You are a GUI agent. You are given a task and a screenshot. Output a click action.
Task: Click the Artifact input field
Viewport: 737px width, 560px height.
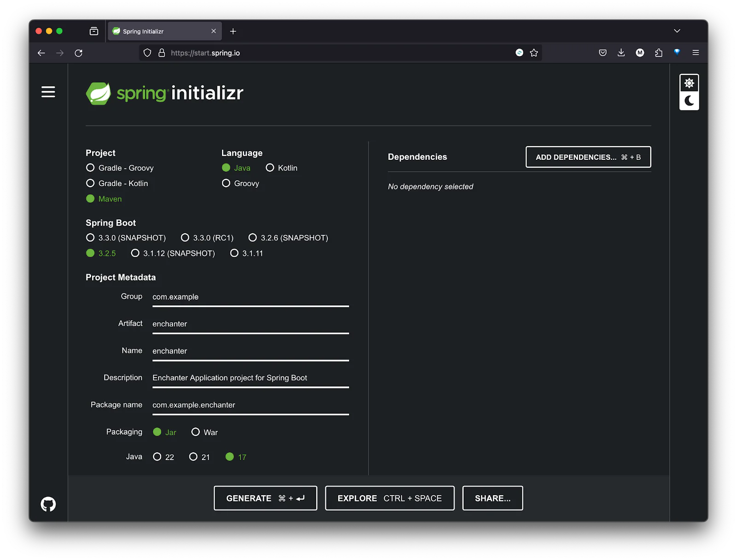coord(251,324)
